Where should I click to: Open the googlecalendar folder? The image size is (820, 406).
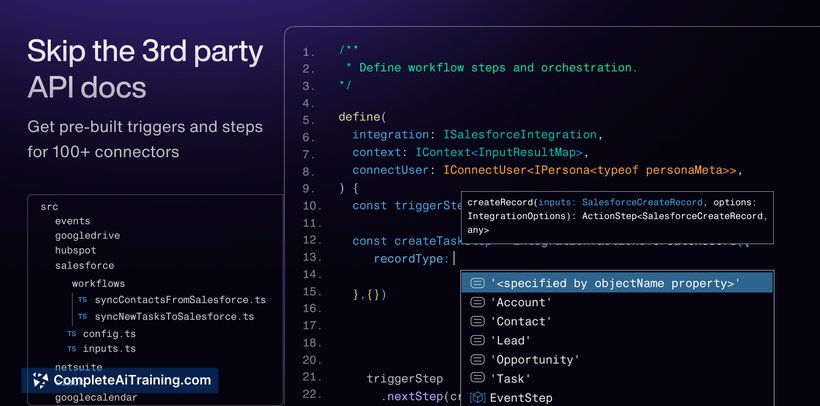point(96,398)
